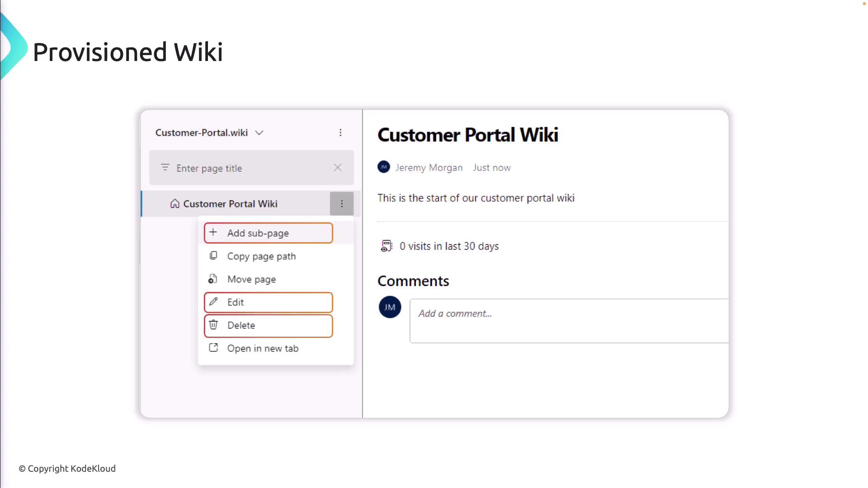The width and height of the screenshot is (868, 488).
Task: Clear the page title filter with X
Action: tap(338, 168)
